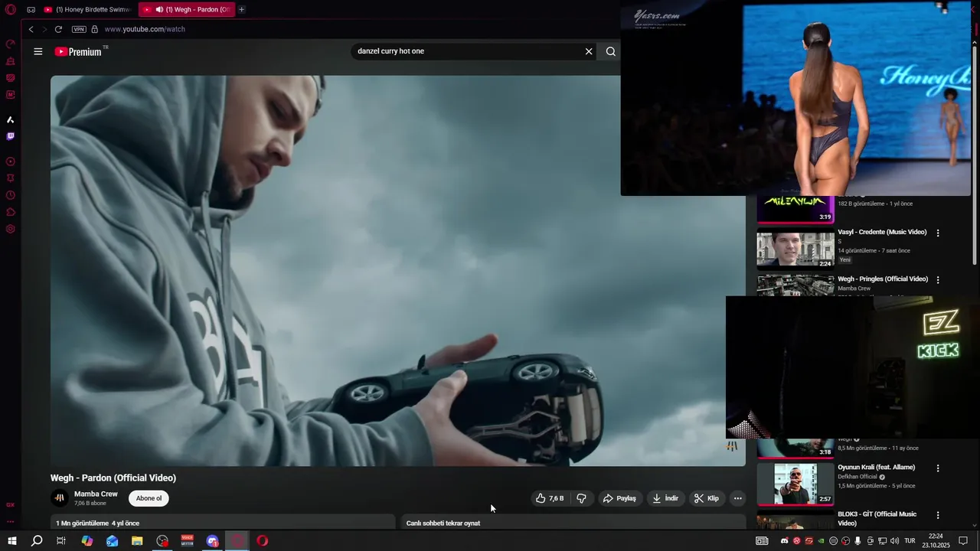
Task: Open the Opera GX main menu logo
Action: coord(11,9)
